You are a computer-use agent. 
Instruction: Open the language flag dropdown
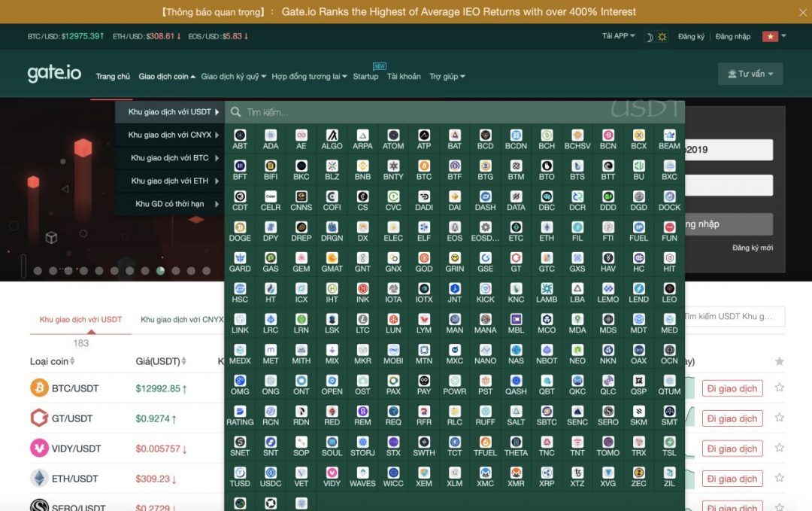774,36
